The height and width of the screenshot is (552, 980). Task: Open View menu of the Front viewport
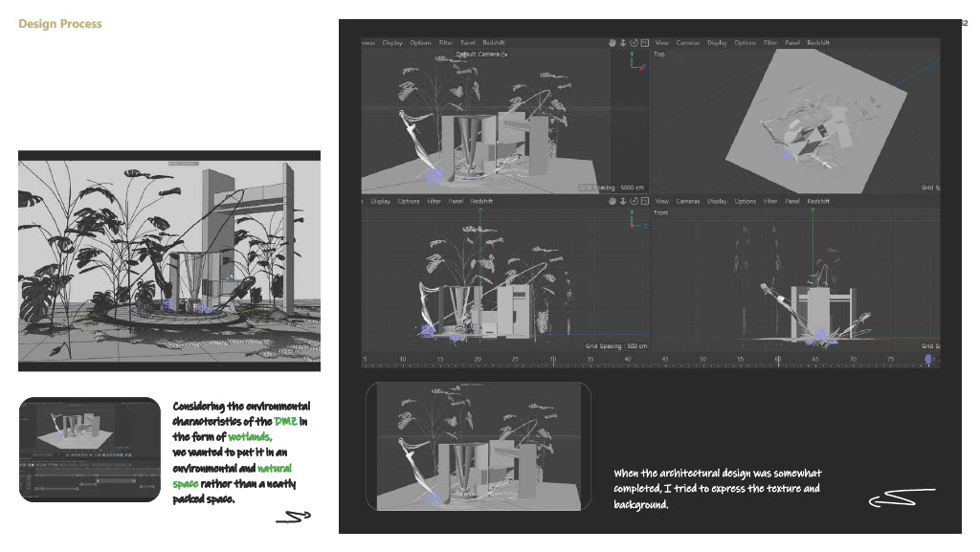tap(662, 201)
